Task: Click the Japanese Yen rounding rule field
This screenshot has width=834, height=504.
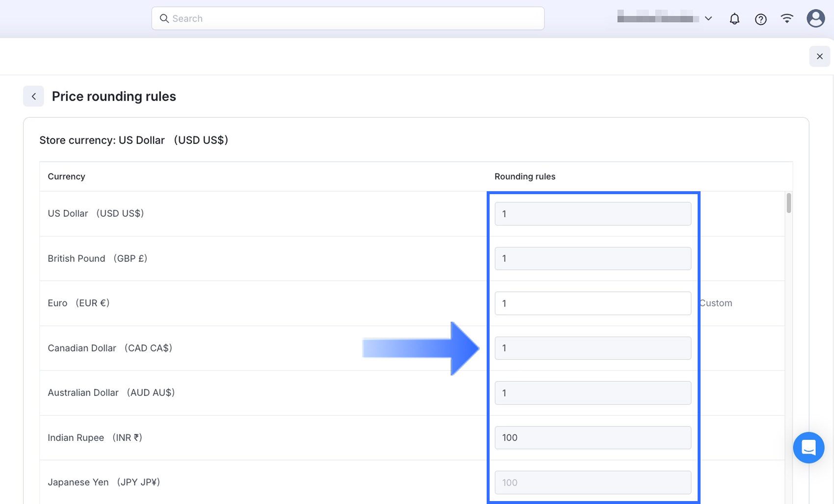Action: coord(593,482)
